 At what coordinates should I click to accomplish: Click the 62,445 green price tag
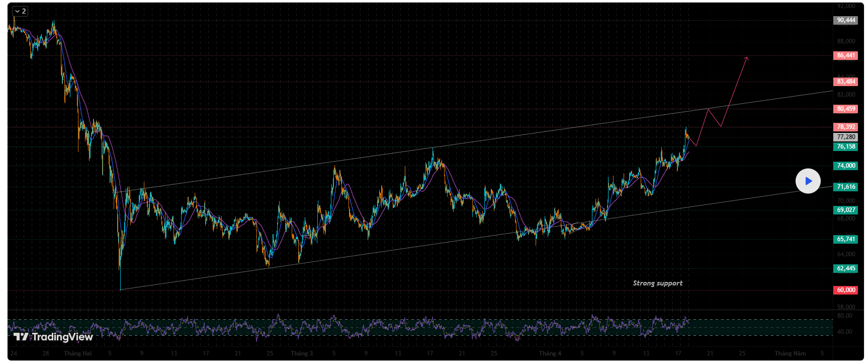click(x=845, y=268)
